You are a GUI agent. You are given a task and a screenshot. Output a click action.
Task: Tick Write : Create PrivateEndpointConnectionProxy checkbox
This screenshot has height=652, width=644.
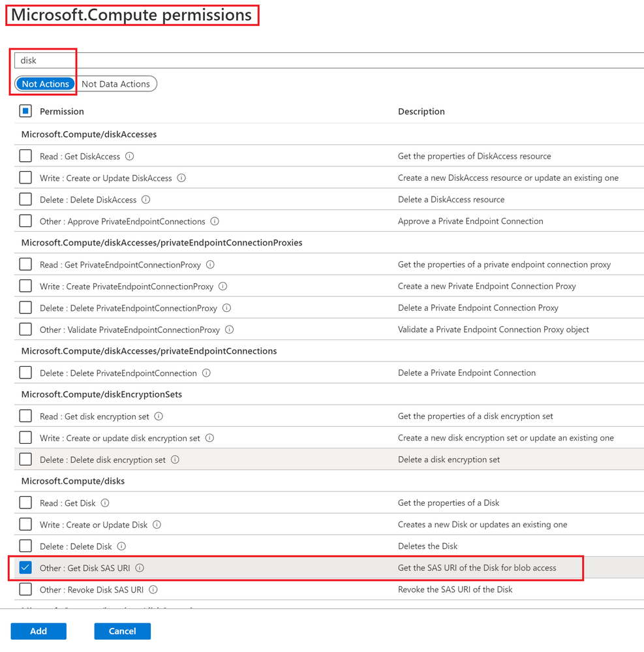point(25,286)
